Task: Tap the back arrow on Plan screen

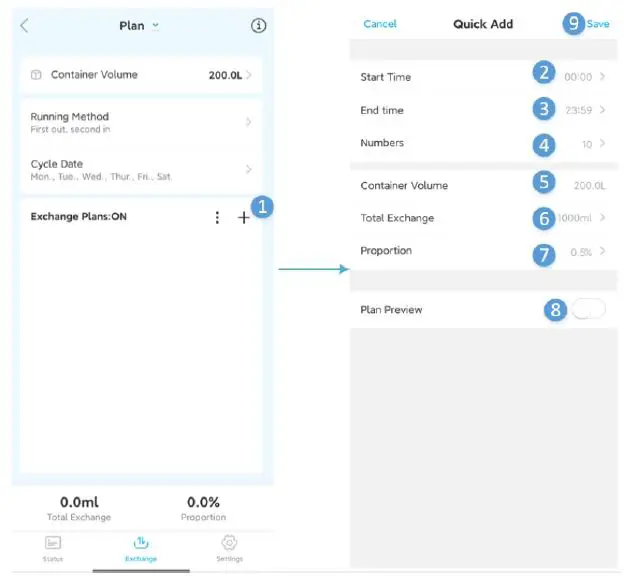Action: point(24,26)
